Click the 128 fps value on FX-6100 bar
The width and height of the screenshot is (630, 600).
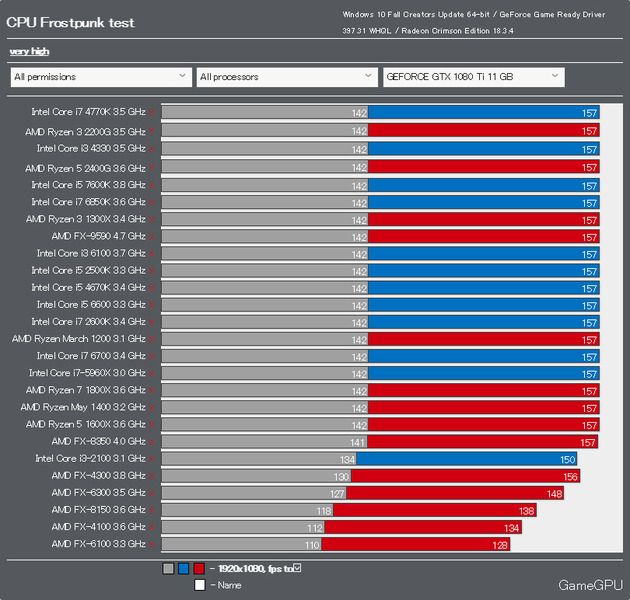click(x=500, y=545)
